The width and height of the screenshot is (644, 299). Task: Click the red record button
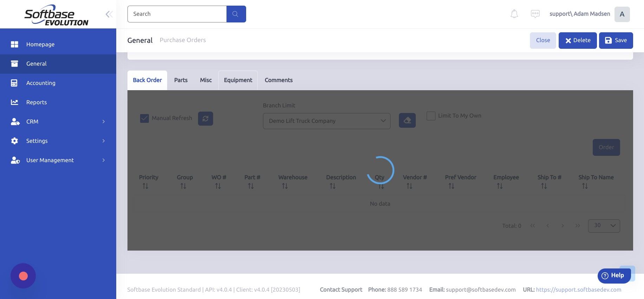coord(23,276)
